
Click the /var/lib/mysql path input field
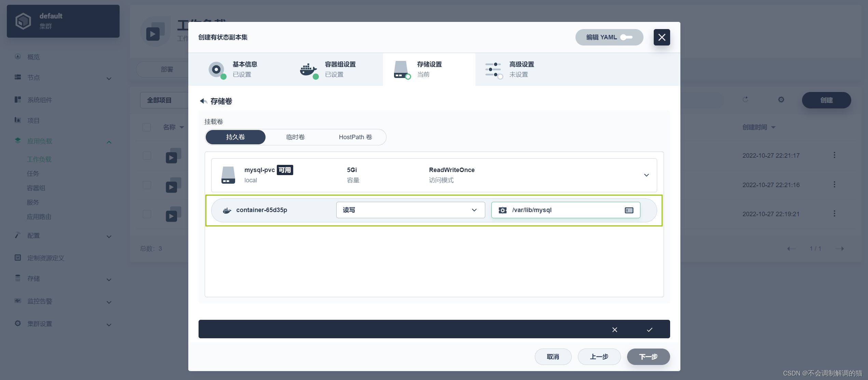coord(564,210)
